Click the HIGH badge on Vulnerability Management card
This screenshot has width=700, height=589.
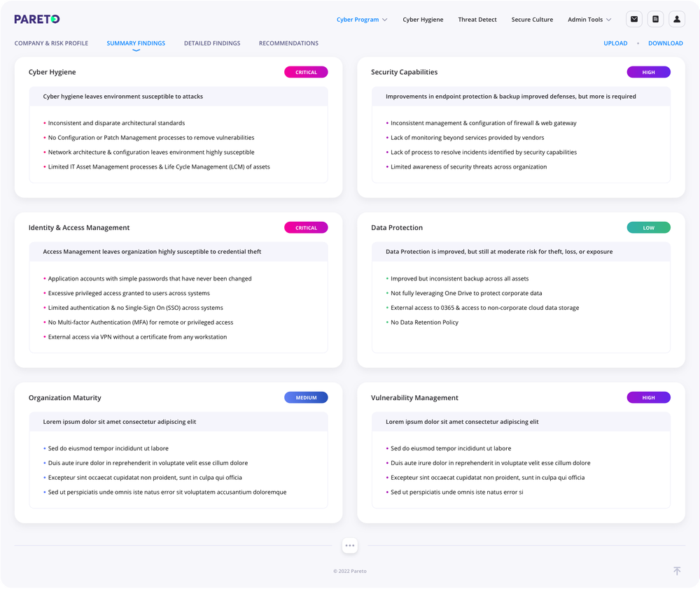[x=648, y=397]
